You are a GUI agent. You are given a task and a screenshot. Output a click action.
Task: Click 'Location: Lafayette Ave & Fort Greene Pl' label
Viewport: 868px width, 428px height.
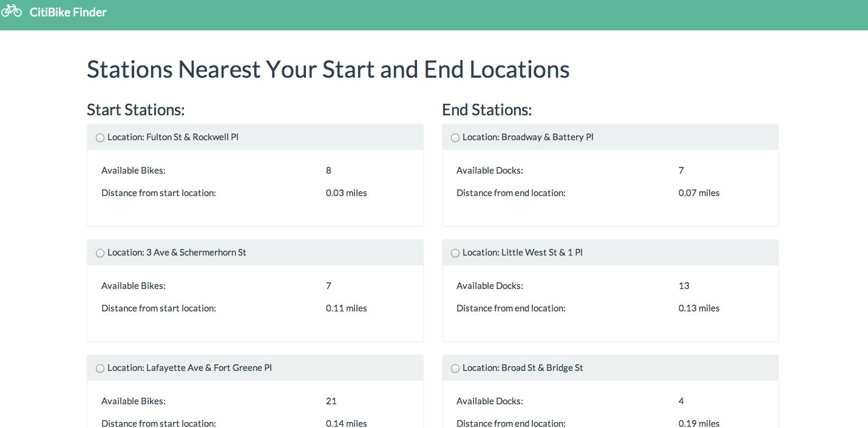(x=189, y=368)
